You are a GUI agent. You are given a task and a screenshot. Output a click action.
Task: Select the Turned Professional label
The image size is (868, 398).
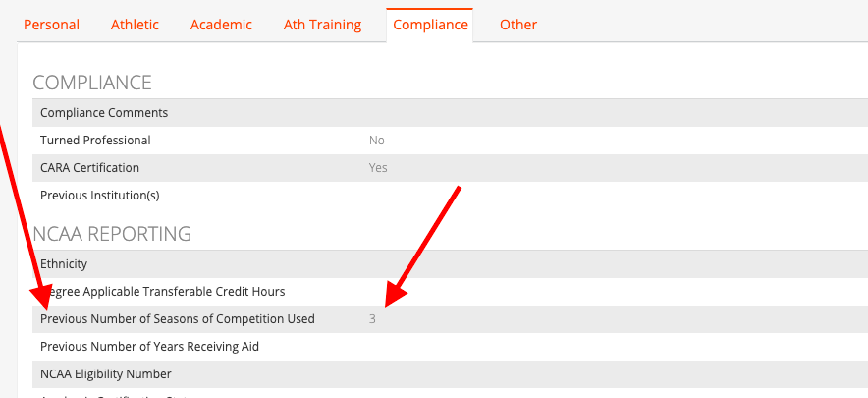tap(95, 141)
